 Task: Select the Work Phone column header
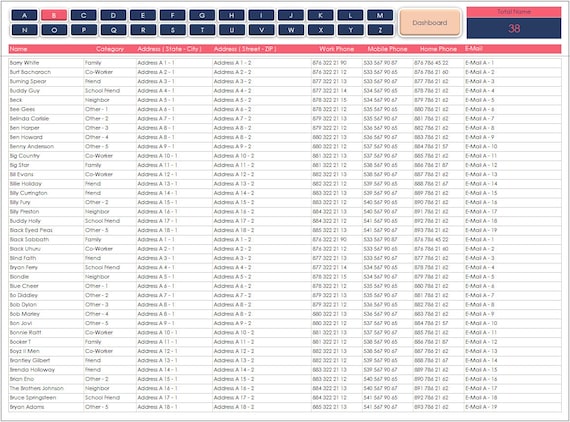(x=337, y=49)
